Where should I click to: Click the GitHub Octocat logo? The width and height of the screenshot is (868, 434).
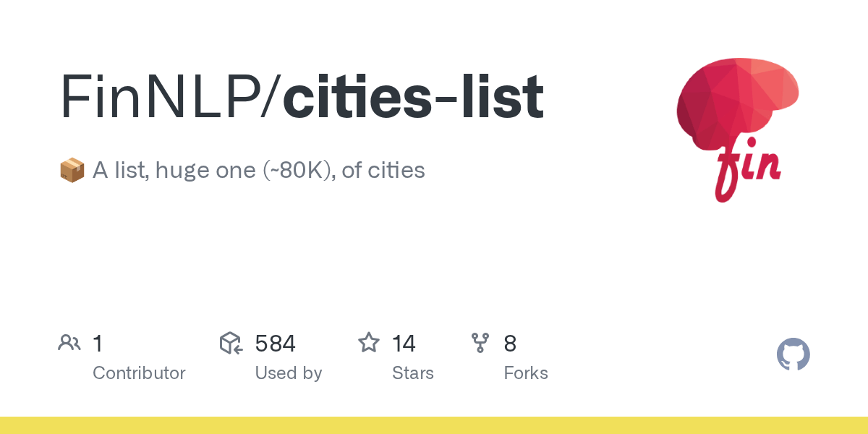pos(793,355)
